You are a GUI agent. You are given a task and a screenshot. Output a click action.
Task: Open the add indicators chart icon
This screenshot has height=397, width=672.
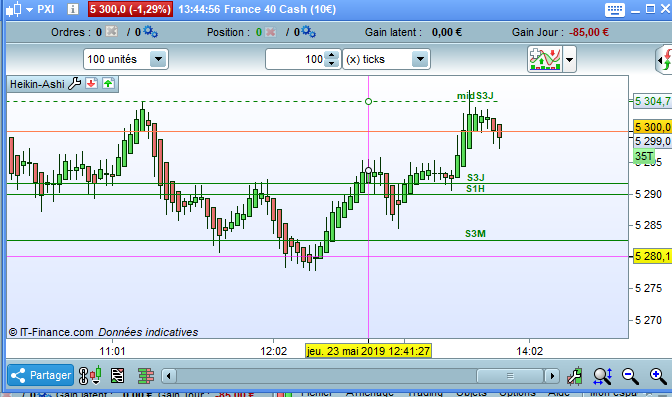[x=545, y=59]
